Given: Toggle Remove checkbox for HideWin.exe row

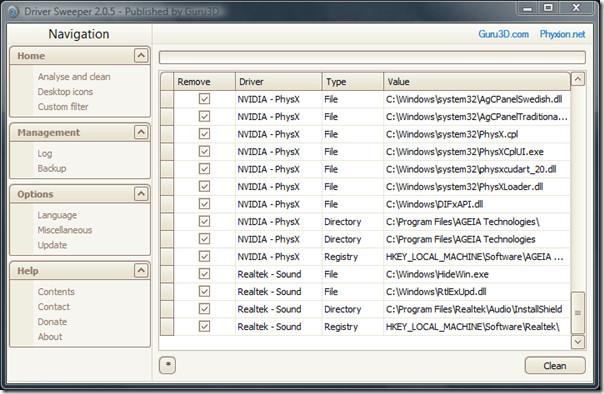Looking at the screenshot, I should (x=204, y=274).
